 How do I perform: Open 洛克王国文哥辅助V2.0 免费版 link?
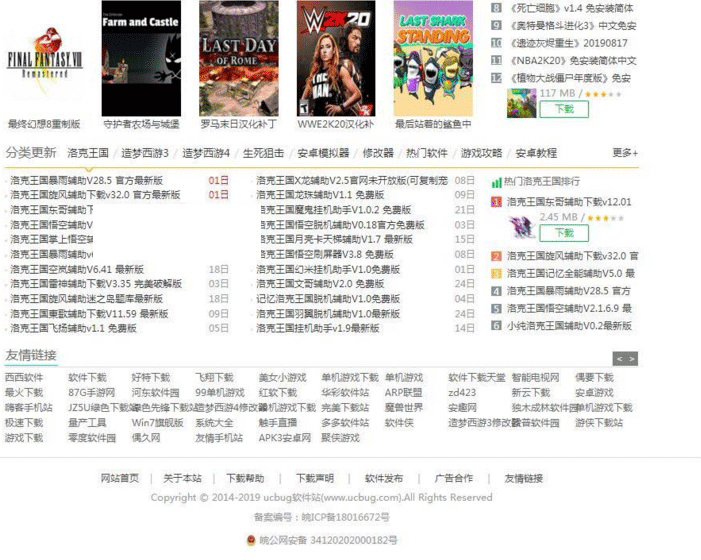coord(320,284)
